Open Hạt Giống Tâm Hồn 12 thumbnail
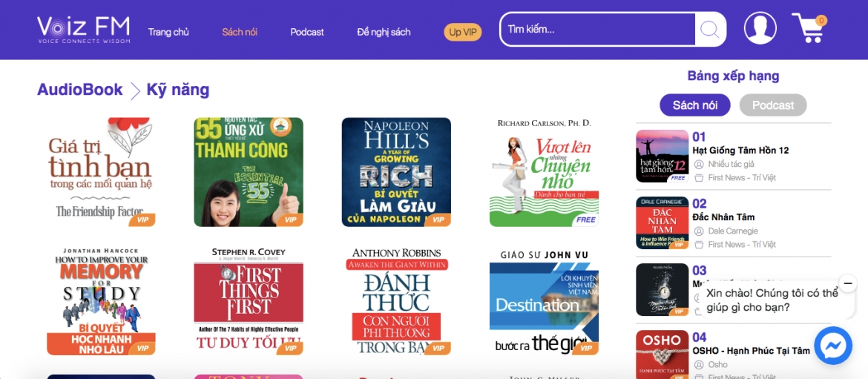 tap(662, 156)
